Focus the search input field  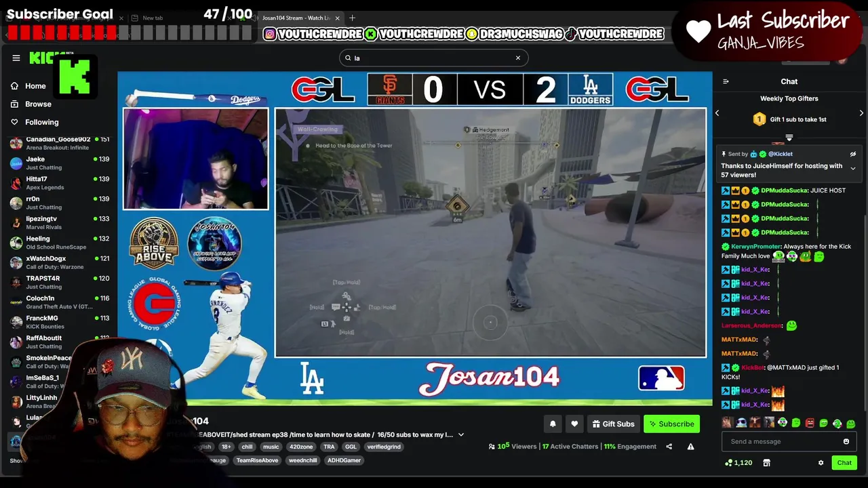pos(433,58)
